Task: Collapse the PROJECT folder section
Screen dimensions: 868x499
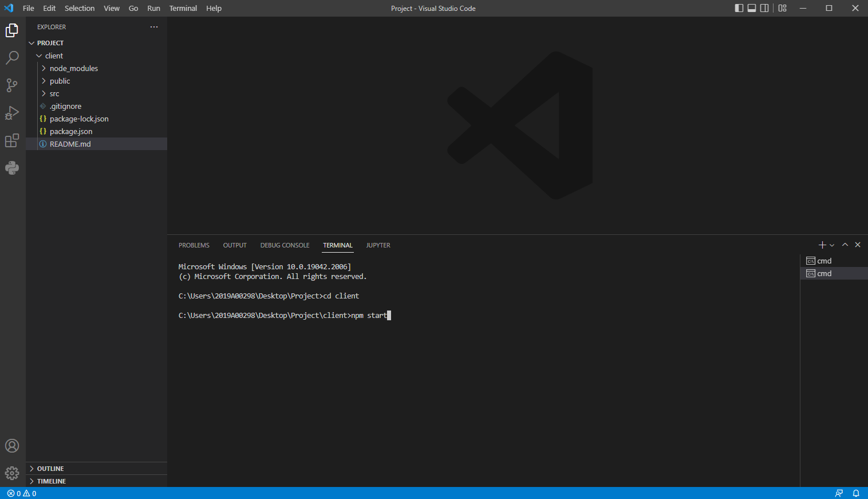Action: pyautogui.click(x=96, y=43)
